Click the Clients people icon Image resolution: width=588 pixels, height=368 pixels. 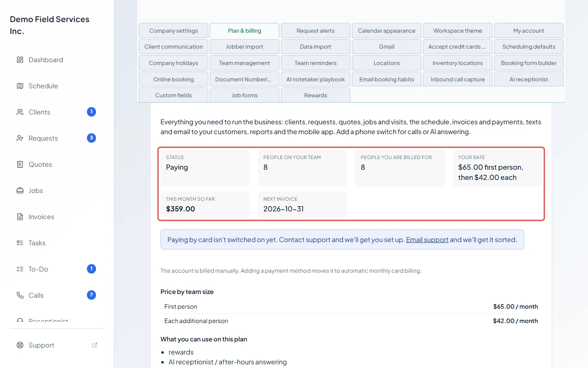pos(20,112)
